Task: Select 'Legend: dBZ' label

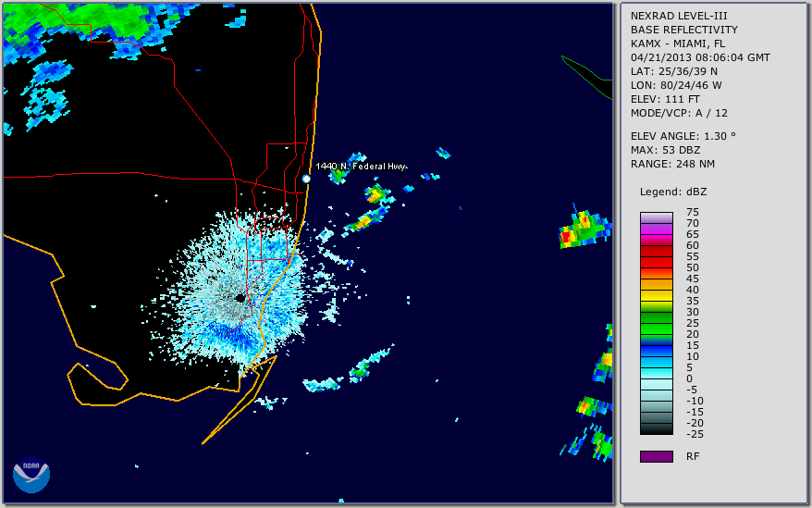Action: pos(673,192)
